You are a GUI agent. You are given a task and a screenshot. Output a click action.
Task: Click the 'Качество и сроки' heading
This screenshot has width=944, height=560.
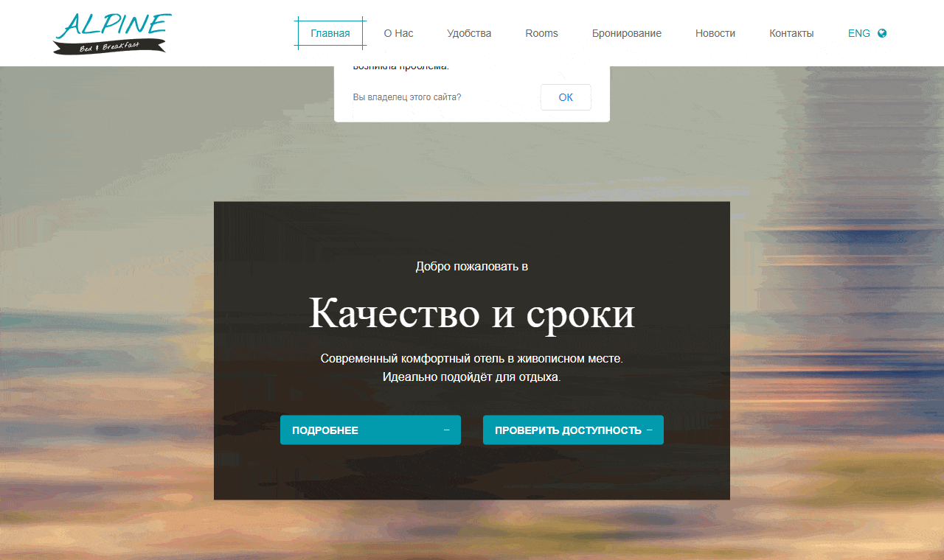pos(472,313)
